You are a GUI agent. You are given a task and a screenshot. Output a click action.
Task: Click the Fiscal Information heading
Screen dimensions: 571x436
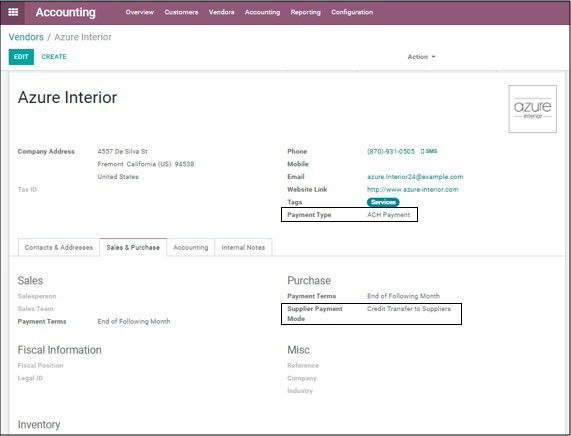60,350
